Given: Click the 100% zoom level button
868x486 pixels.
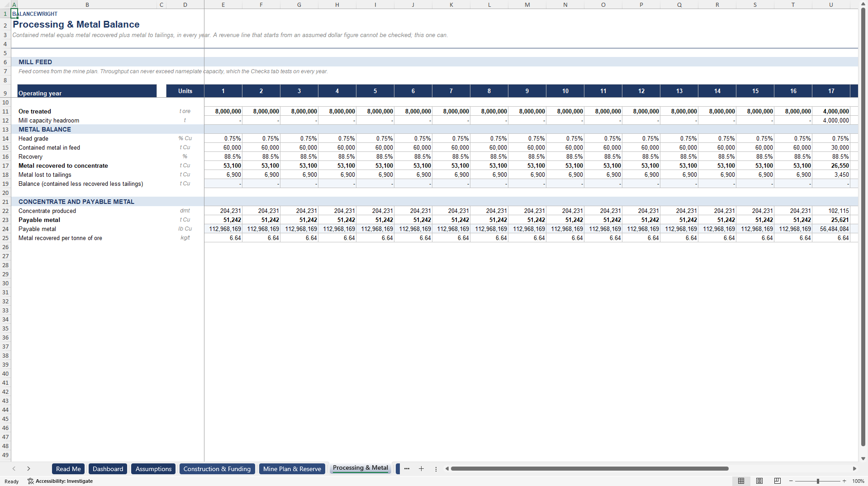Looking at the screenshot, I should click(x=858, y=481).
